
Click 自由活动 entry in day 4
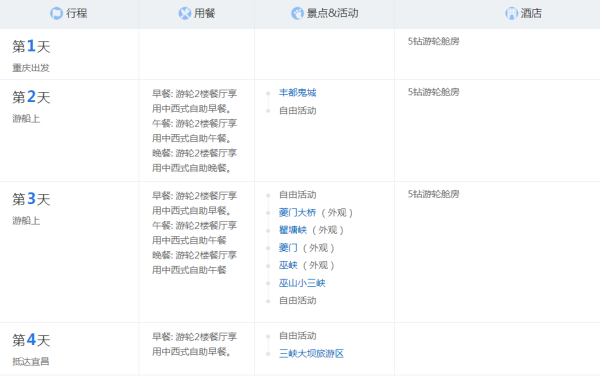pyautogui.click(x=298, y=335)
